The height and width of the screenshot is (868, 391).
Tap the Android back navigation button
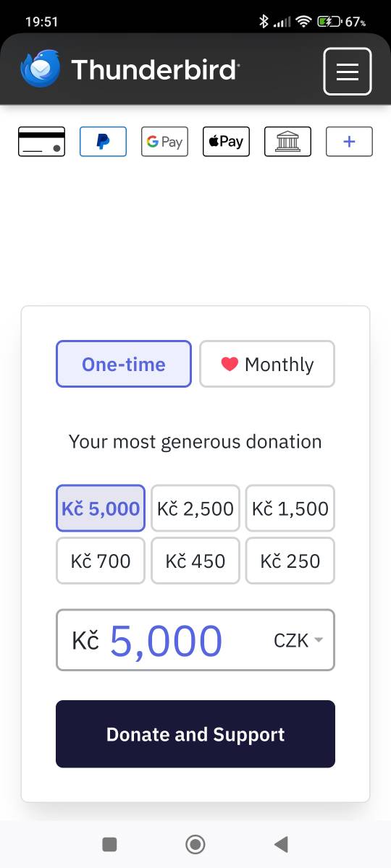pyautogui.click(x=281, y=844)
